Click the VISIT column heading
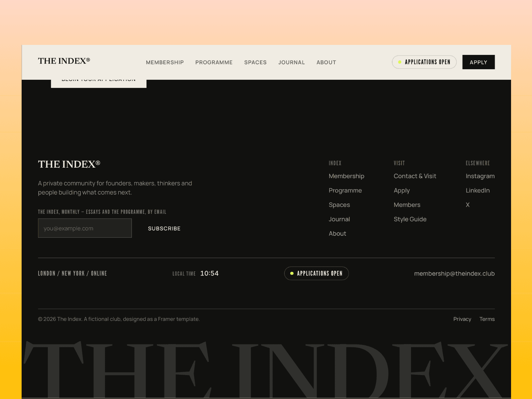The height and width of the screenshot is (399, 532). pyautogui.click(x=399, y=163)
